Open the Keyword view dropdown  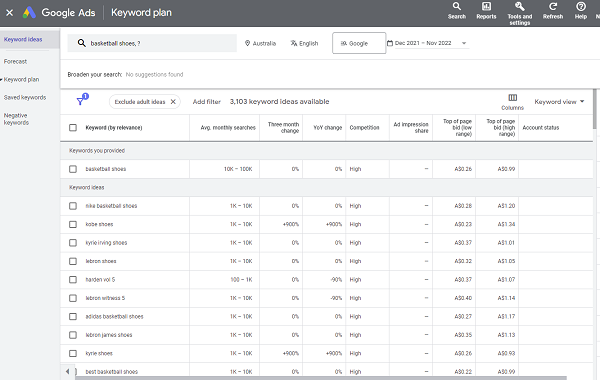pyautogui.click(x=559, y=102)
